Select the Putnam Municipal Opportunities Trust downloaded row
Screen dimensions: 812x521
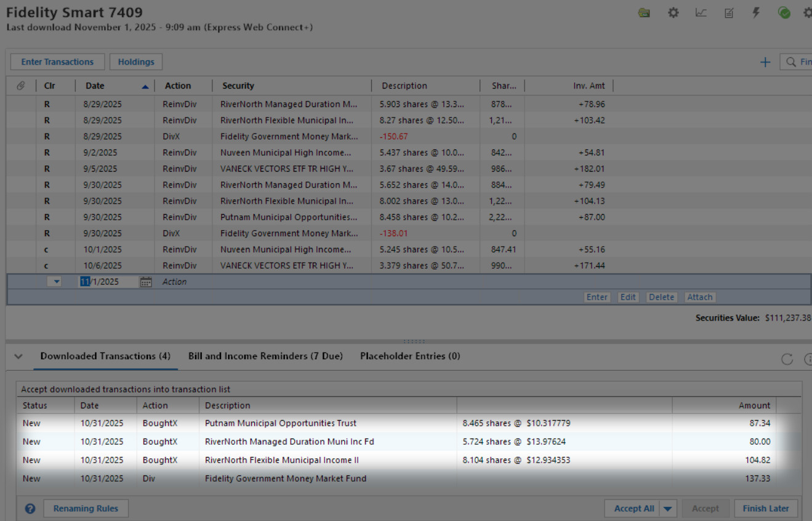coord(409,423)
